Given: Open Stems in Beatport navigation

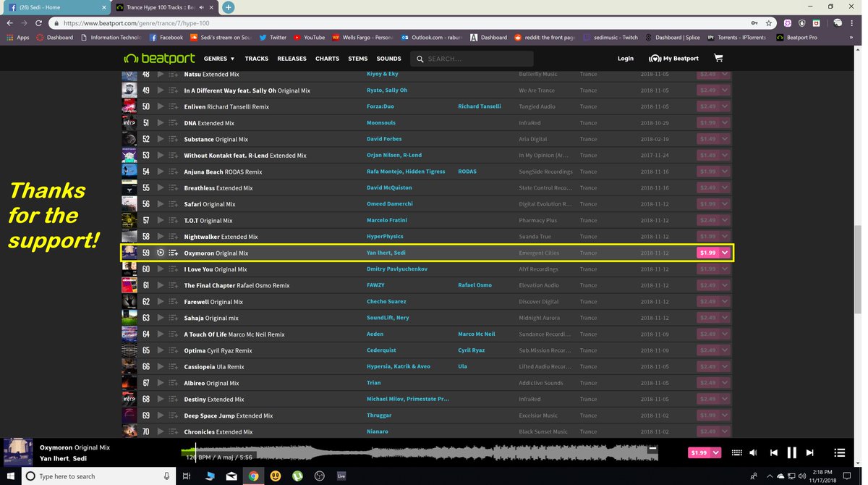Looking at the screenshot, I should coord(358,59).
